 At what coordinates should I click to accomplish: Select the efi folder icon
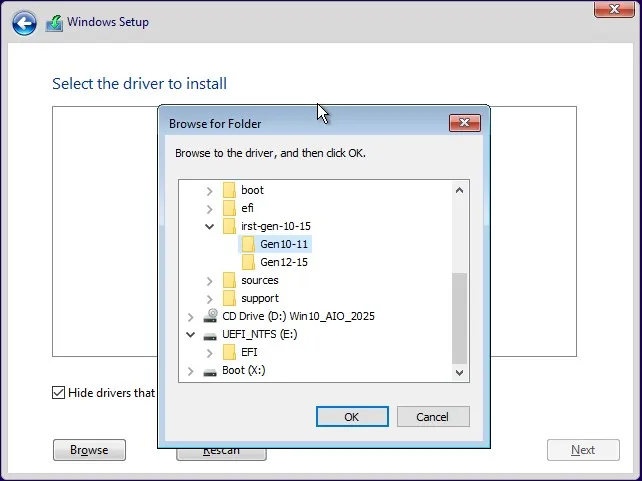click(x=229, y=208)
